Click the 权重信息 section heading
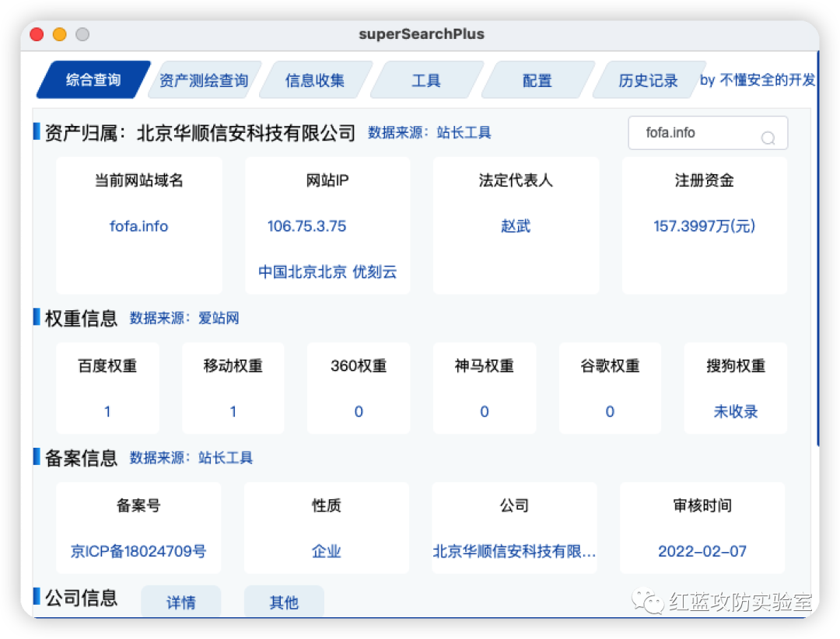 tap(82, 318)
